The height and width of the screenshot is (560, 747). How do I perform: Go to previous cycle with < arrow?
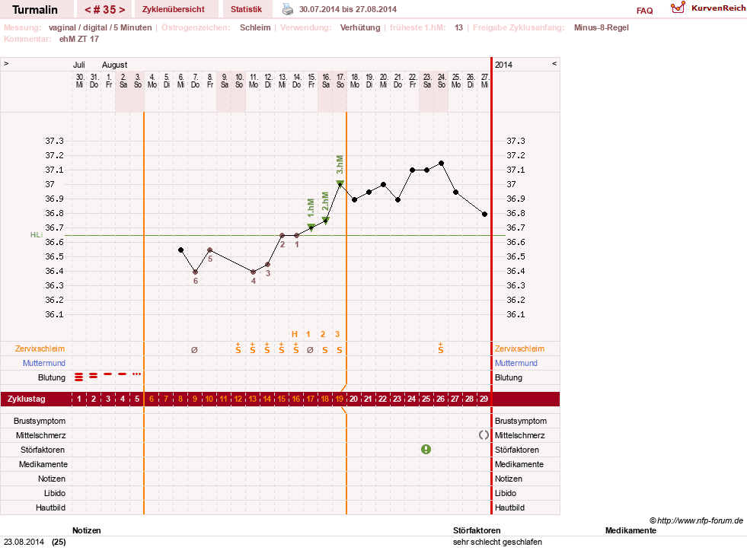click(88, 10)
